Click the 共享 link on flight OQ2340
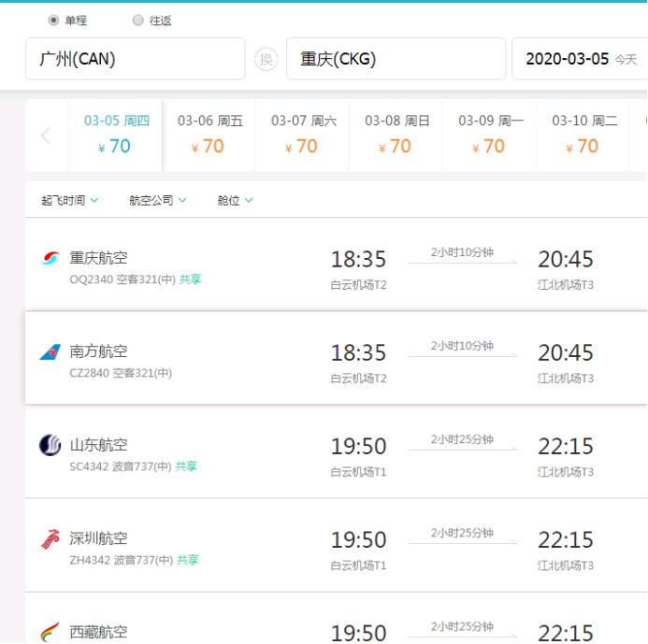 (190, 279)
